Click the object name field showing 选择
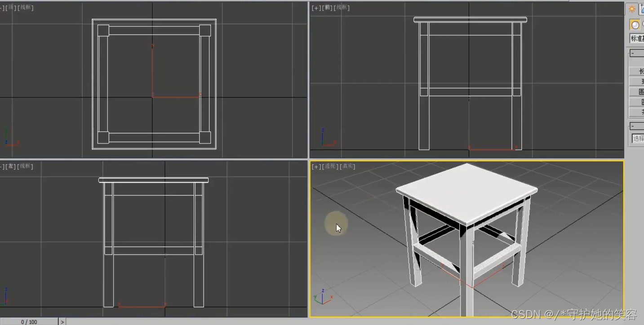 click(638, 138)
